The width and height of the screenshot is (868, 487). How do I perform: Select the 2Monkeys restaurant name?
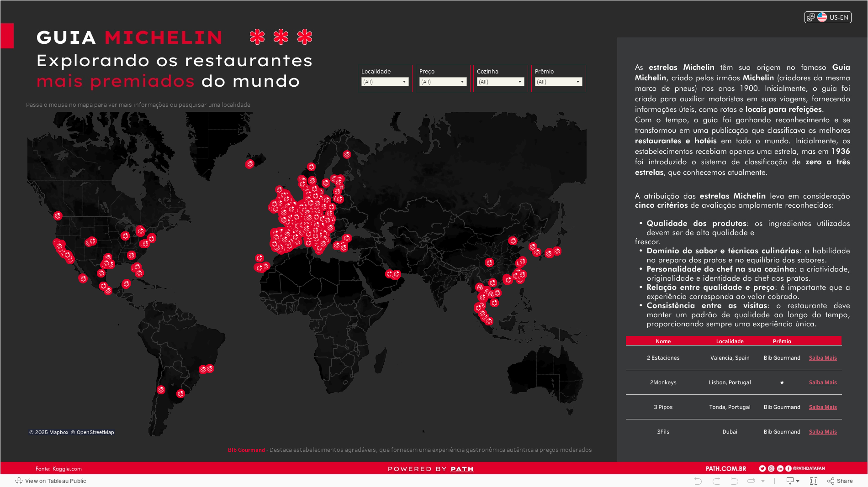point(663,382)
